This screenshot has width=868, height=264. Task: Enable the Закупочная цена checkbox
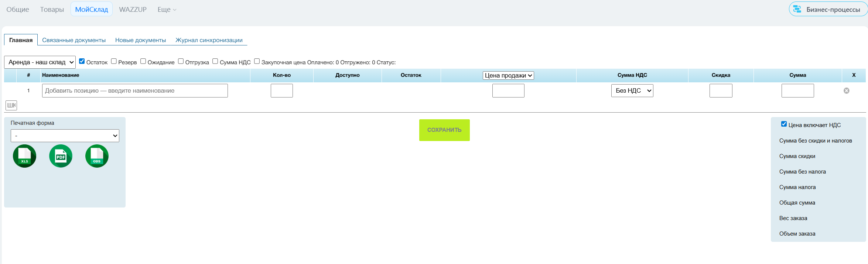coord(257,61)
